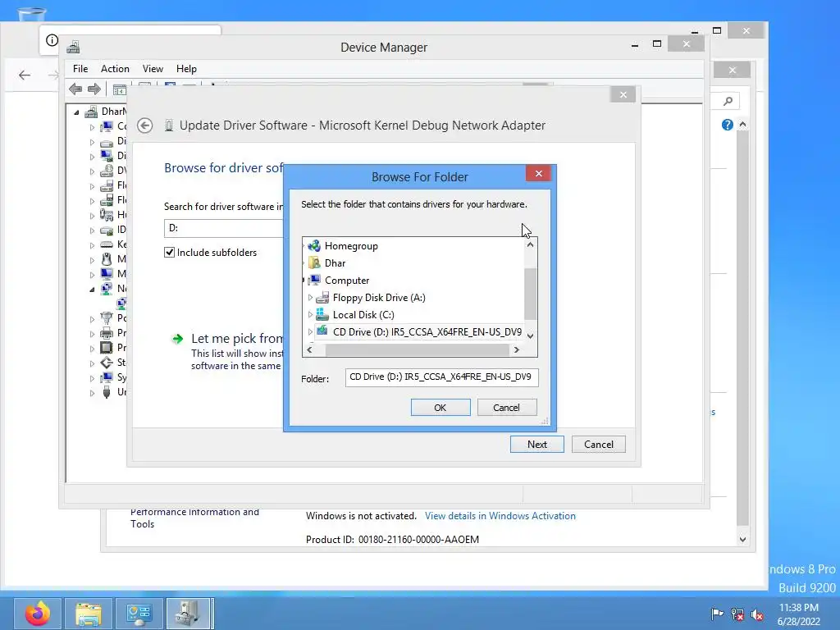This screenshot has height=630, width=840.
Task: Expand CD Drive (D:) node
Action: (310, 331)
